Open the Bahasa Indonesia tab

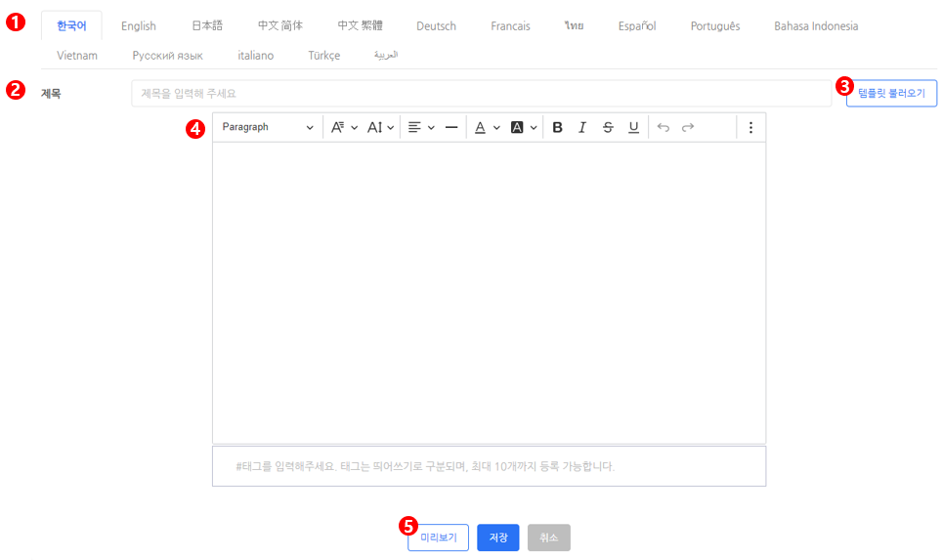click(x=816, y=25)
